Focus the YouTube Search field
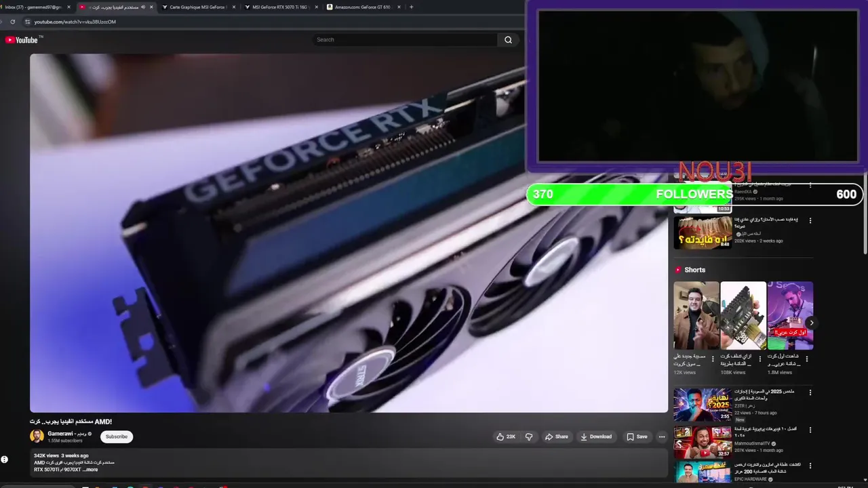Screen dimensions: 868x488 (405, 40)
